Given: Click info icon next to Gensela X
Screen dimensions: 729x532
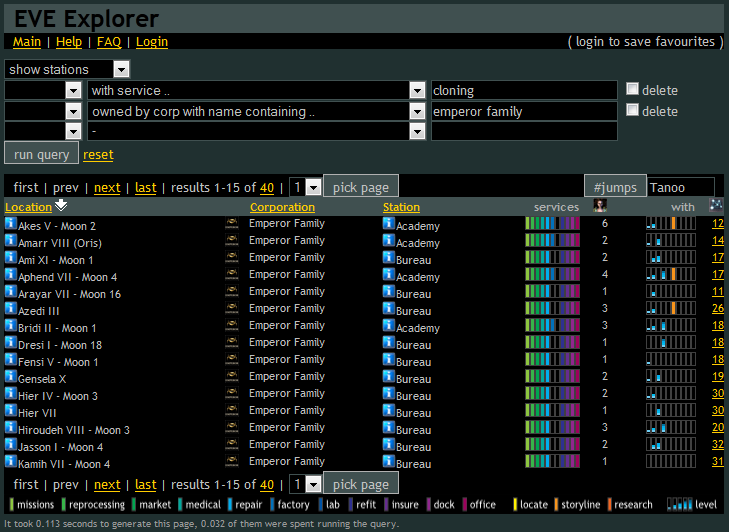Looking at the screenshot, I should (x=11, y=377).
